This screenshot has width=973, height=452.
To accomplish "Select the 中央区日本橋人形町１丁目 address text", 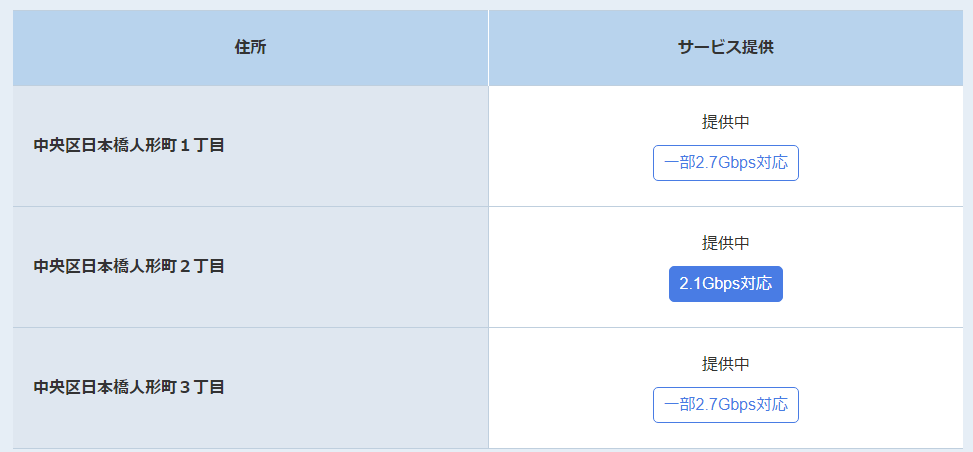I will pyautogui.click(x=129, y=145).
